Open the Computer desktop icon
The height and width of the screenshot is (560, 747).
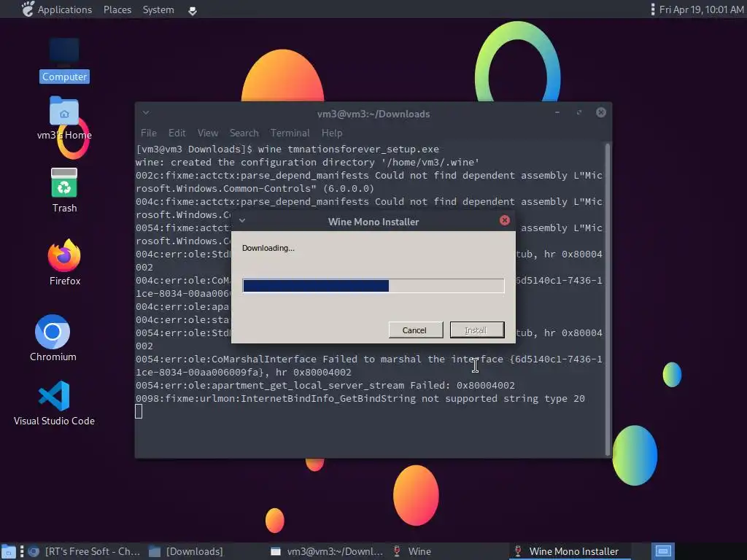[64, 60]
